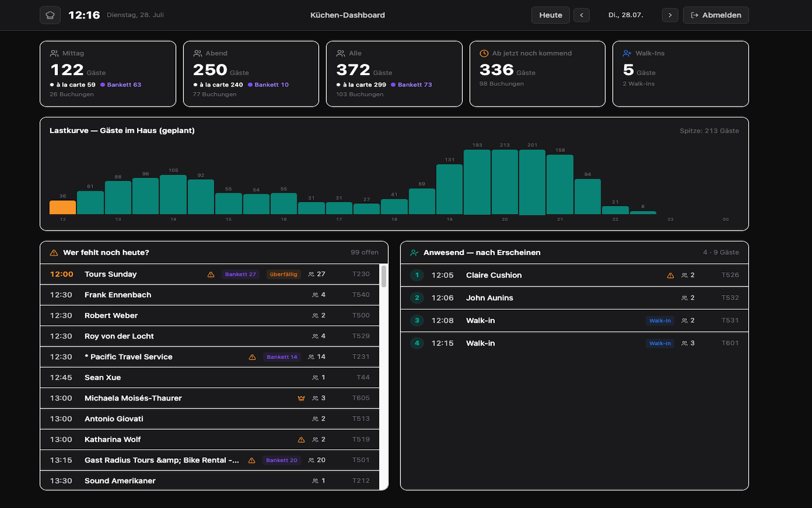
Task: Click the Walk-in tag on the 12:08 arrival
Action: 660,321
